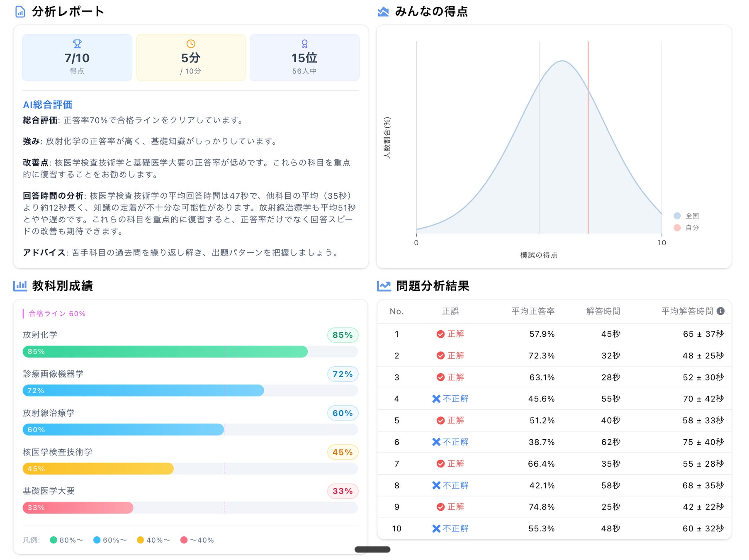Click the incorrect X icon in row 6
The height and width of the screenshot is (560, 749).
[436, 442]
